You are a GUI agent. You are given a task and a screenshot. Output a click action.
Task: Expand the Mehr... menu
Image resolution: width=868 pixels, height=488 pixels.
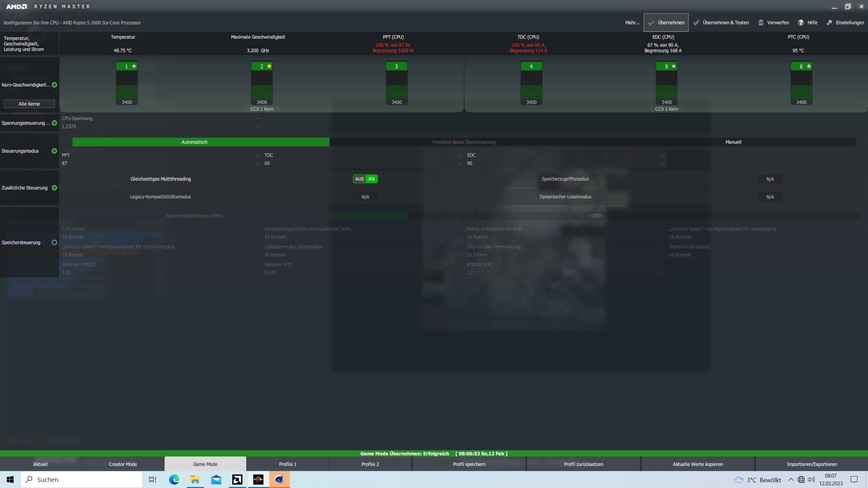(x=632, y=23)
